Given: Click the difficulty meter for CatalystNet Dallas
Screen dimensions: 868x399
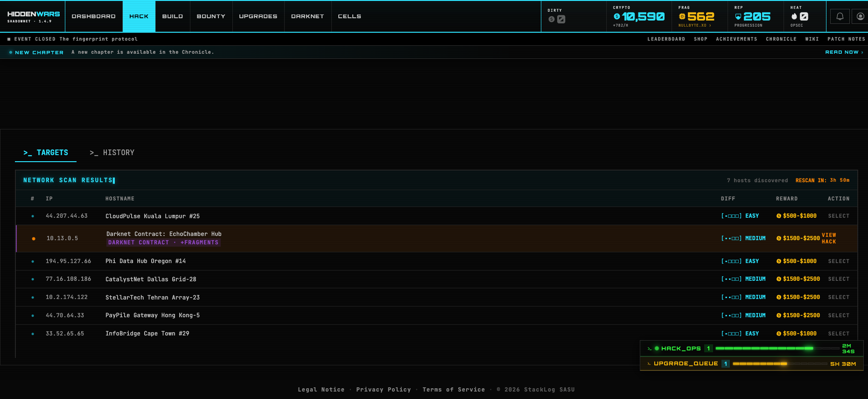Looking at the screenshot, I should (731, 279).
